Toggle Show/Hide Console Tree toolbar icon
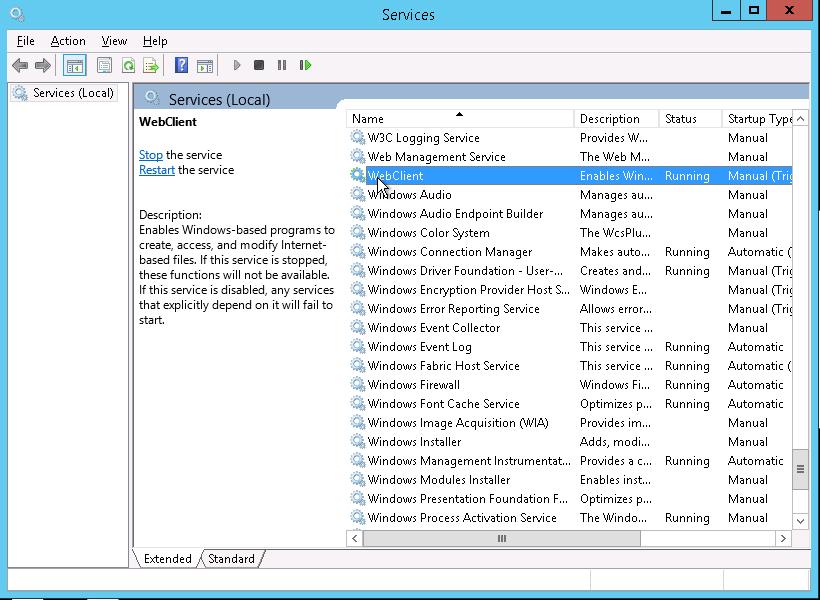This screenshot has height=600, width=820. tap(74, 65)
